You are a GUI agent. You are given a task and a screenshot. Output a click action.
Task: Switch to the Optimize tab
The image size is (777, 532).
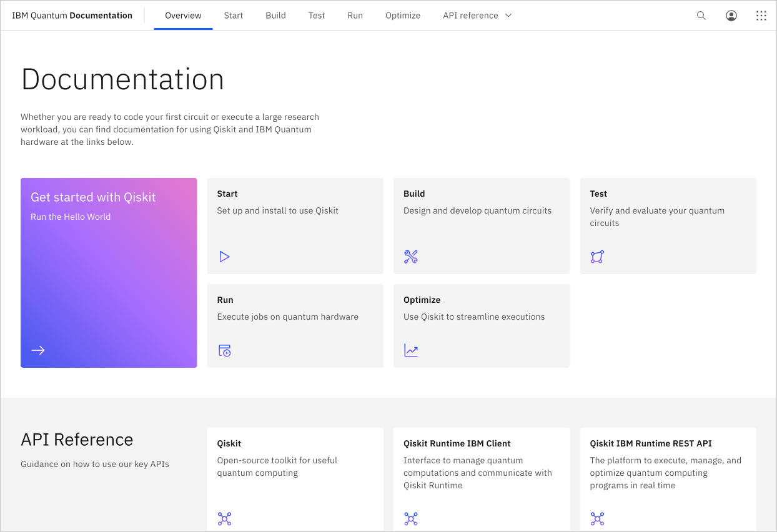tap(403, 16)
